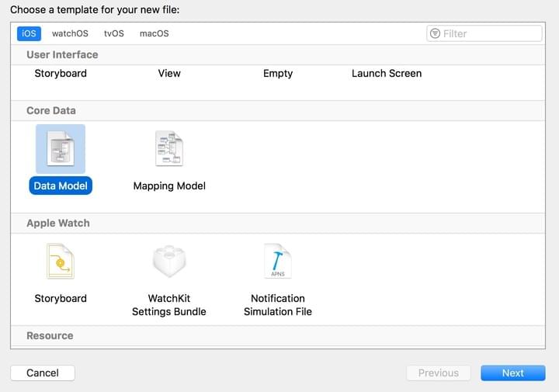Click the filter icon in search field
Viewport: 559px width, 392px height.
pos(435,33)
